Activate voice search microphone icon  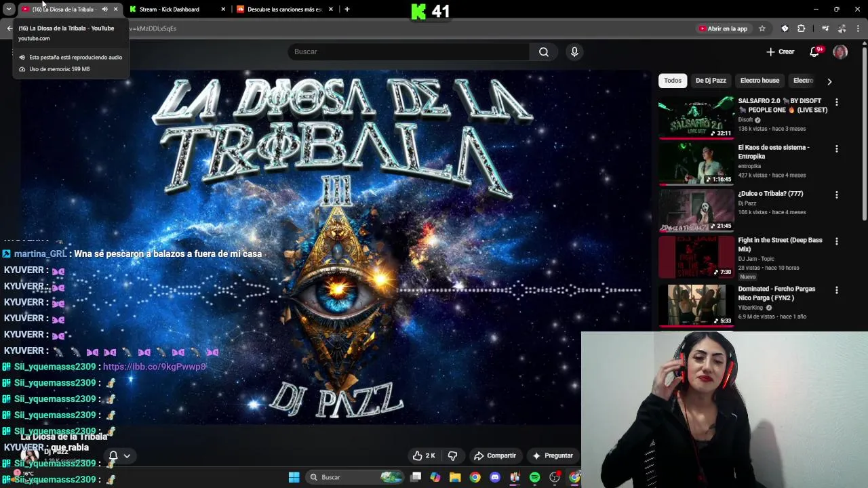point(574,52)
